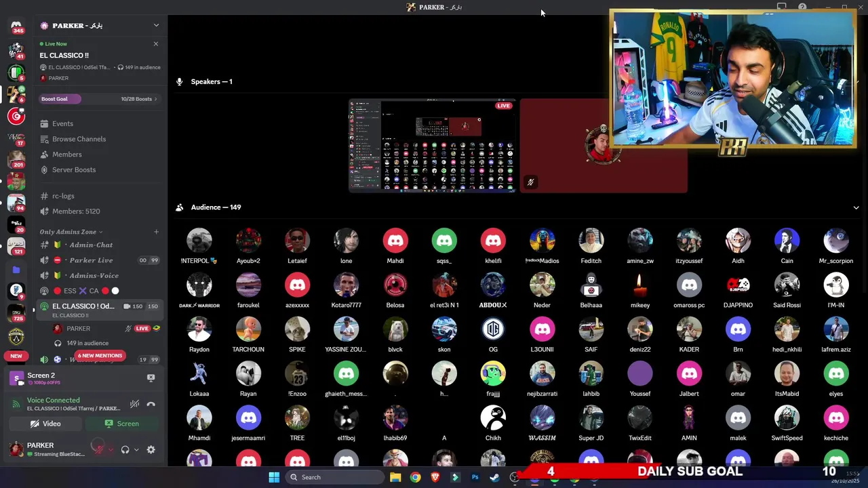Click the taskbar Search box
The width and height of the screenshot is (868, 488).
[334, 477]
